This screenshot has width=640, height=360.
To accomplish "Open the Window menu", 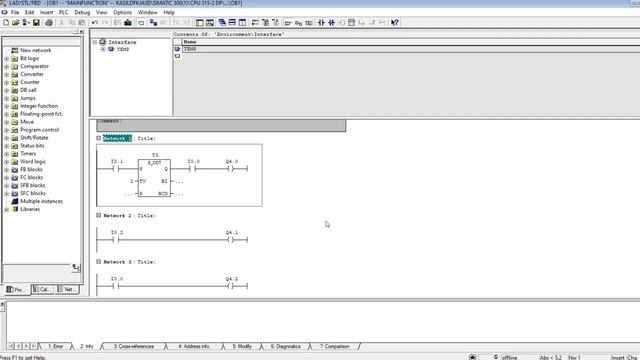I will pyautogui.click(x=147, y=12).
